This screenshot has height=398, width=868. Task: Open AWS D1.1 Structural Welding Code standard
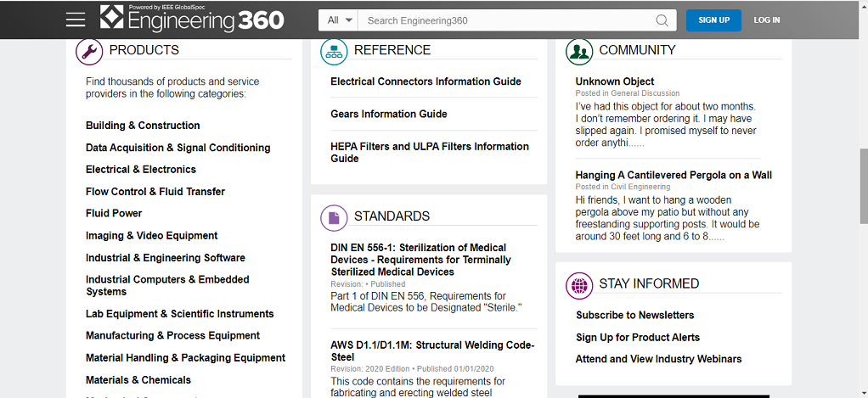[x=432, y=350]
